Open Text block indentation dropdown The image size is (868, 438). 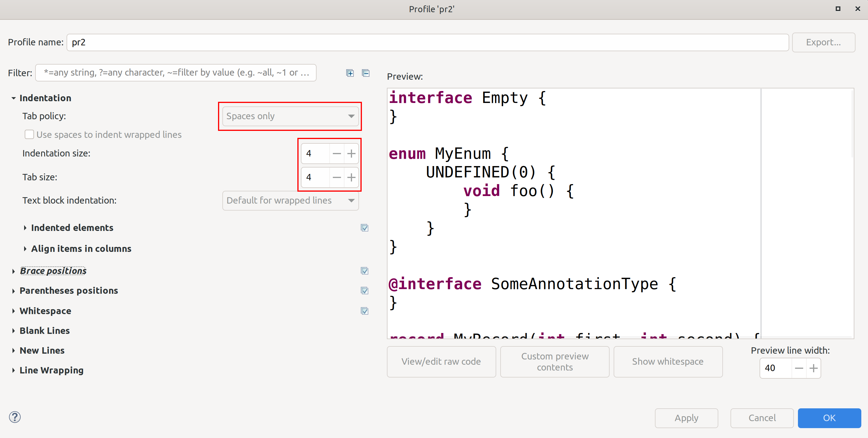(290, 200)
